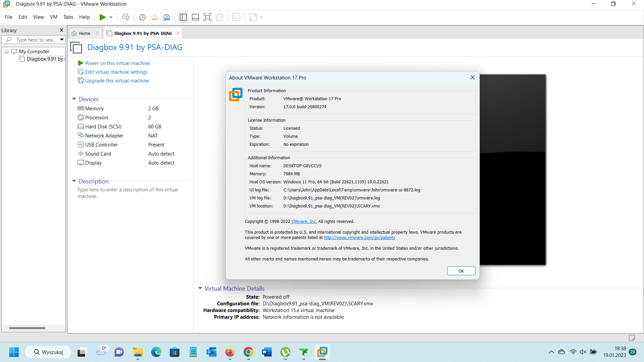Open the File menu

[8, 17]
